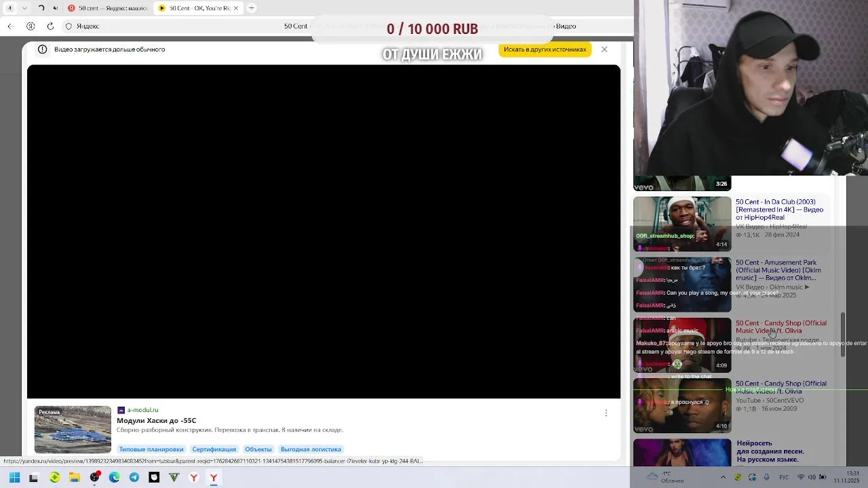This screenshot has height=488, width=868.
Task: Click the 'Сертификация' ad chip
Action: coord(214,449)
